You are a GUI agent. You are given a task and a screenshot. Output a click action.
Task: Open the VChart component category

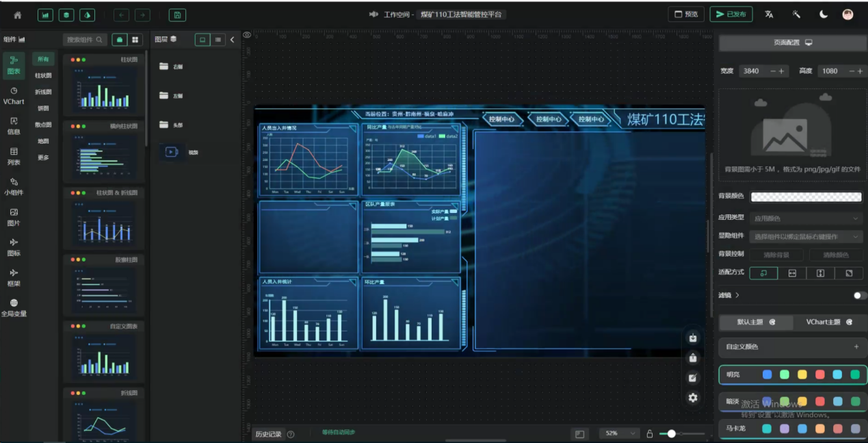14,96
